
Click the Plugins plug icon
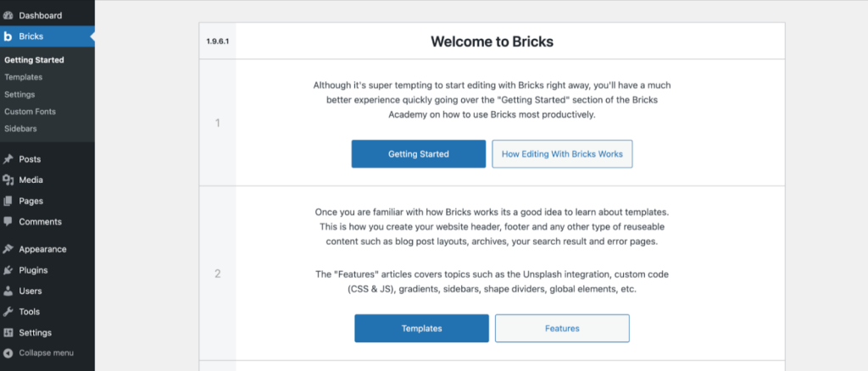pyautogui.click(x=8, y=270)
